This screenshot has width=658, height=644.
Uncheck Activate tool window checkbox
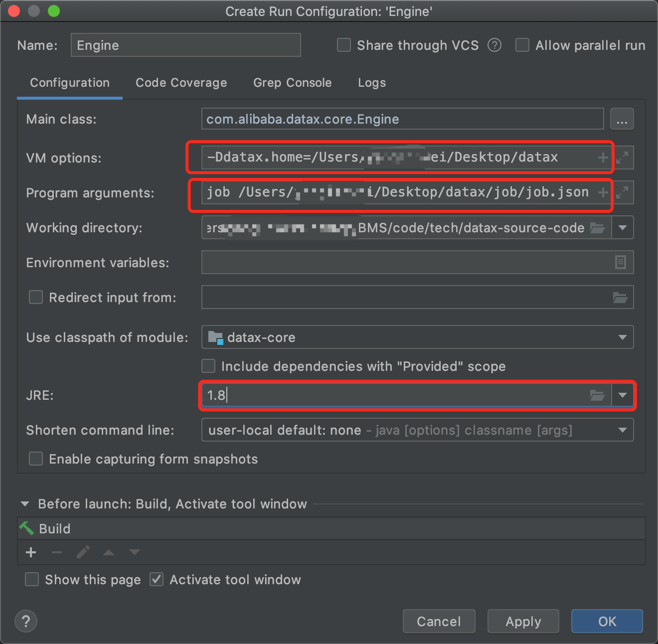point(157,579)
